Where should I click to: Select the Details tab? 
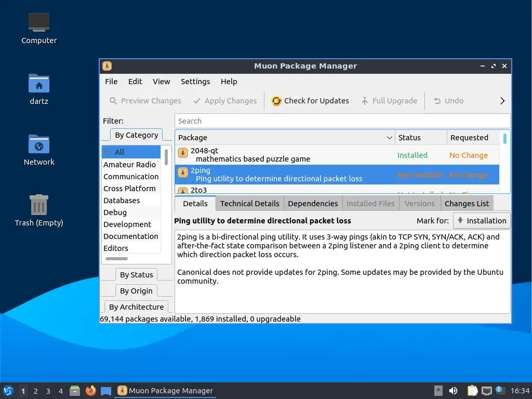[x=195, y=204]
